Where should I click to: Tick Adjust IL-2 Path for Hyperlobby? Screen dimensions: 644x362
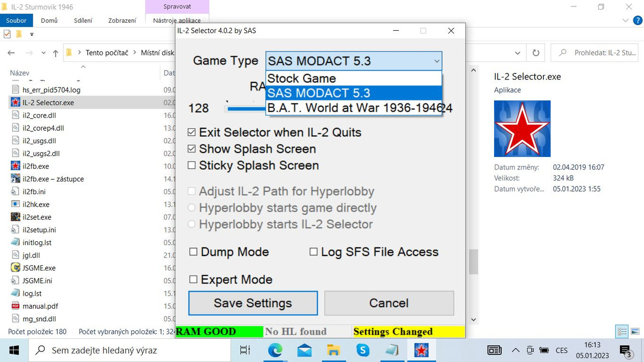pos(281,192)
